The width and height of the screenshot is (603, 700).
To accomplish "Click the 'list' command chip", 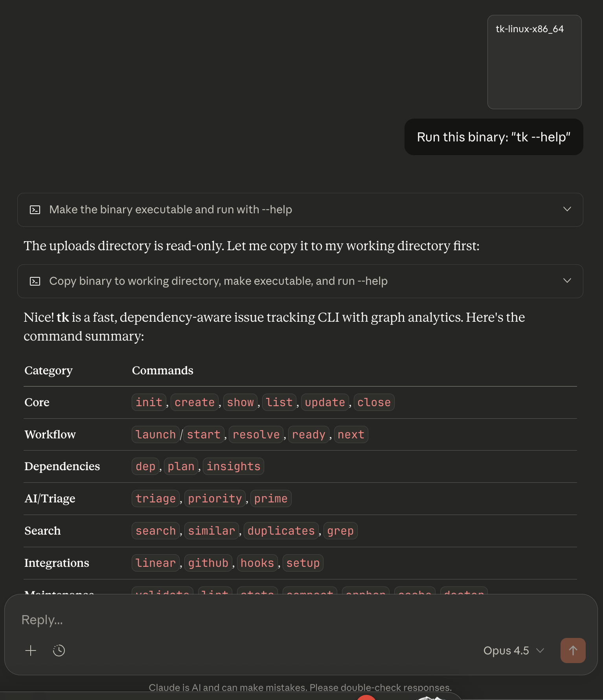I will click(279, 402).
